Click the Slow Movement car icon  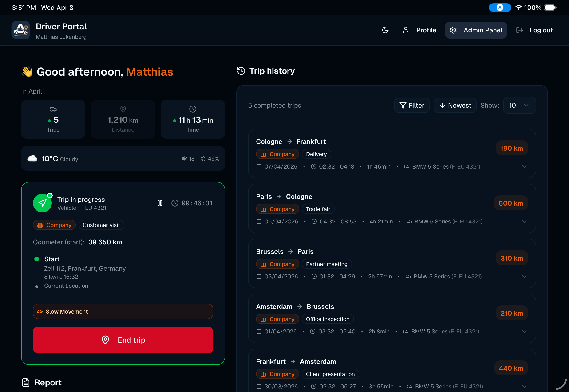(40, 311)
